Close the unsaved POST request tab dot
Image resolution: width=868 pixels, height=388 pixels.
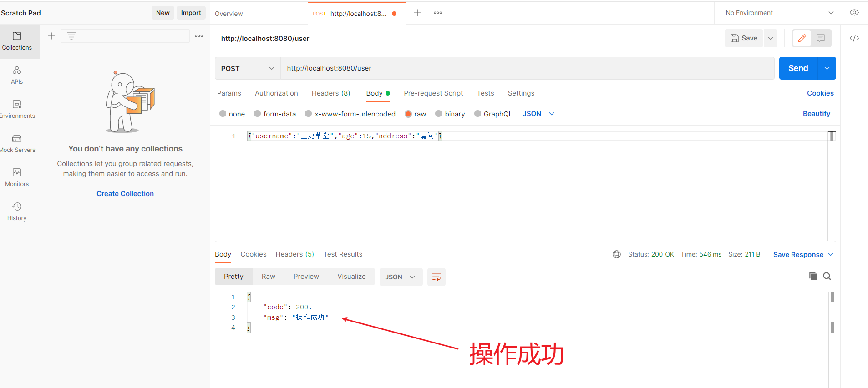pos(394,14)
